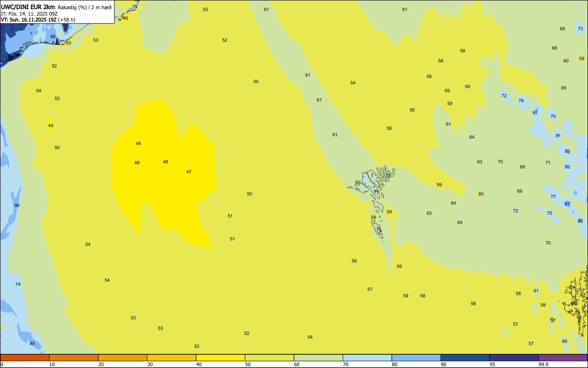
Task: Click the humidity value 46 on the map
Action: pyautogui.click(x=125, y=18)
